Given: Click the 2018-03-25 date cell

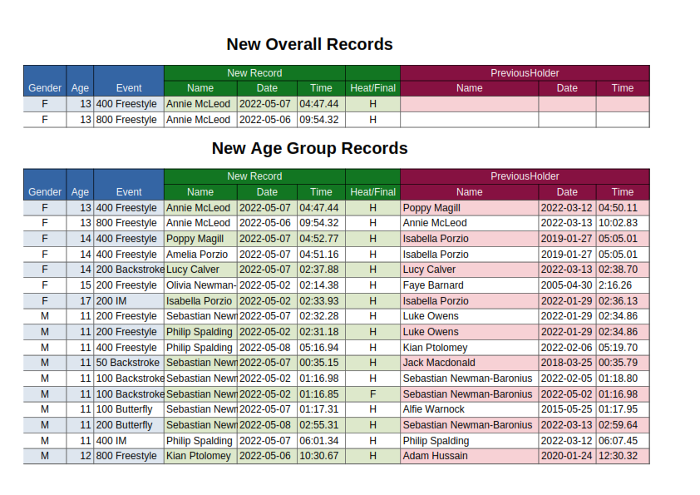Looking at the screenshot, I should coord(567,363).
